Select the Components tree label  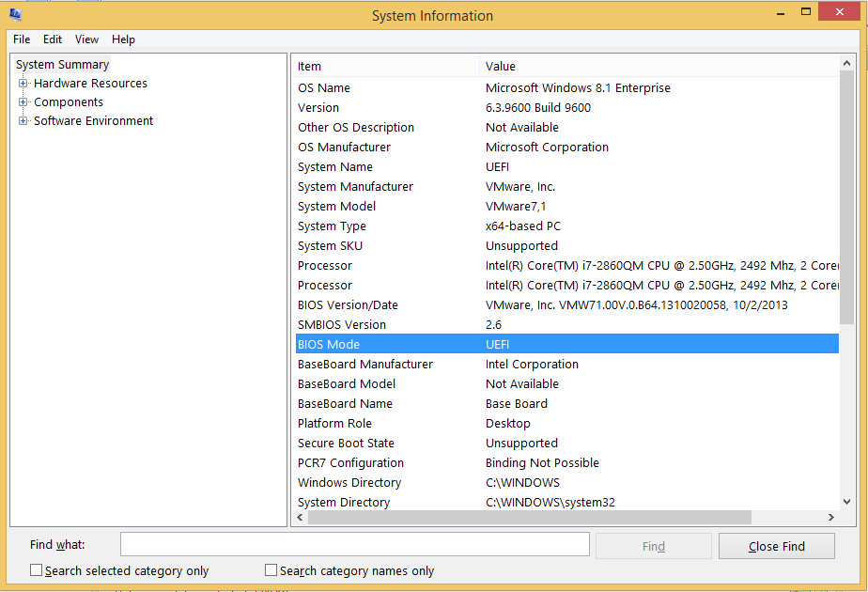(x=68, y=102)
